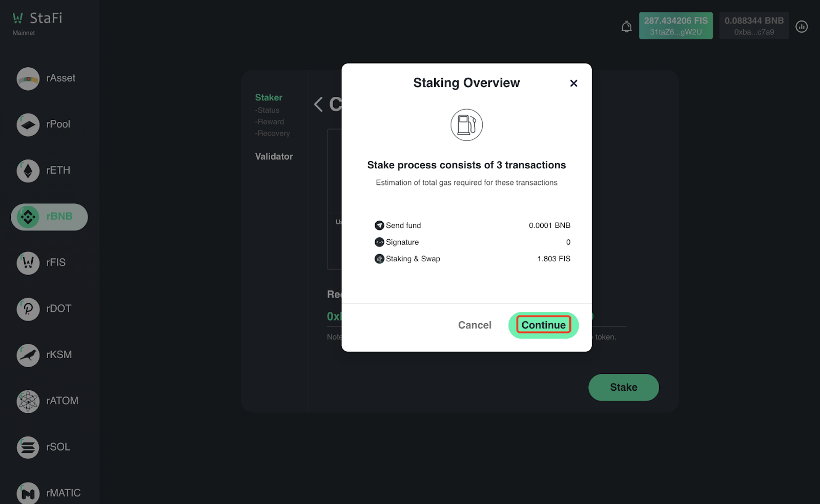Open the rSOL Solana icon
Screen dimensions: 820x504
coord(28,448)
